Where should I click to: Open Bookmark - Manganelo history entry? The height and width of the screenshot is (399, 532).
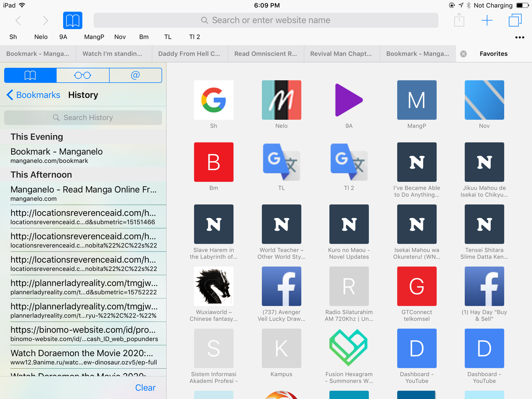83,155
